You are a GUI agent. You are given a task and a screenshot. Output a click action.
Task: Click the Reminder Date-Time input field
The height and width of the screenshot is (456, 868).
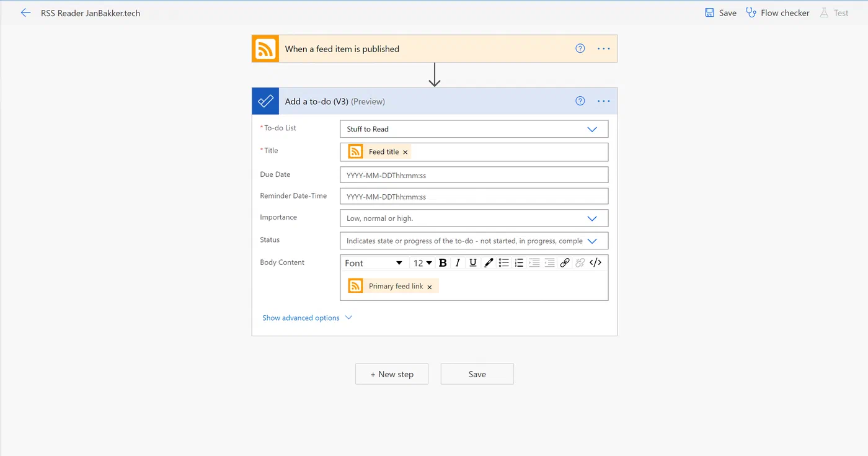click(474, 197)
